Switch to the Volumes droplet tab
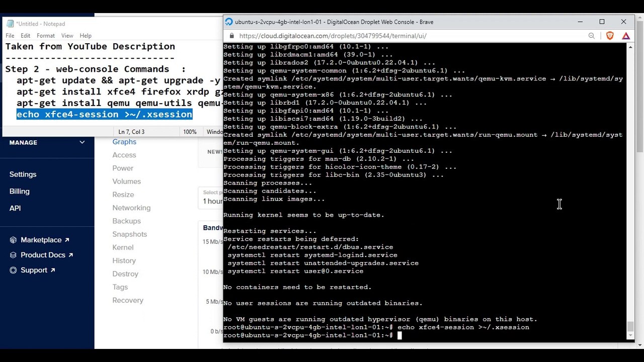 pos(126,182)
